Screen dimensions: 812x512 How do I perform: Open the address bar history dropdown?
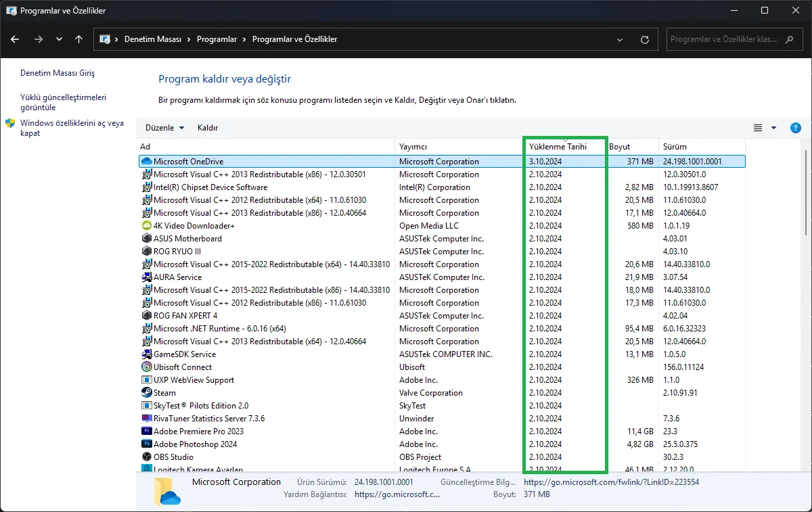coord(620,39)
